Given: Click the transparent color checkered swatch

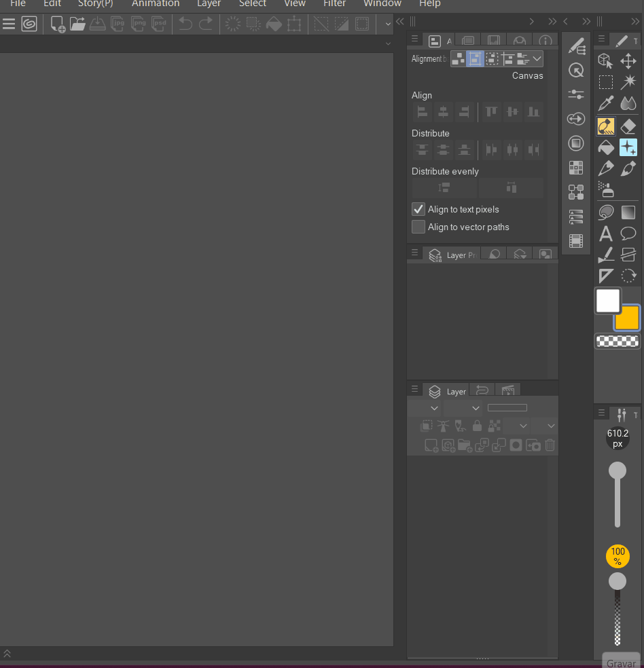Looking at the screenshot, I should click(x=618, y=341).
